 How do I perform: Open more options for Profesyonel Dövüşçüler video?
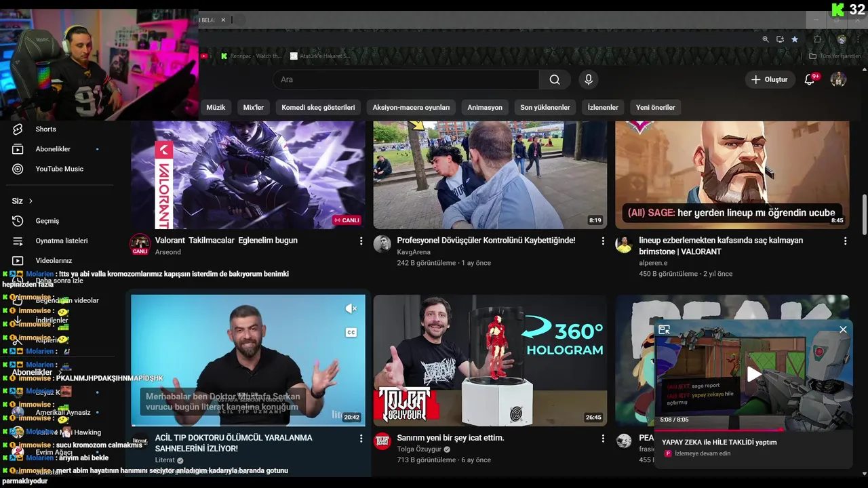(x=603, y=241)
